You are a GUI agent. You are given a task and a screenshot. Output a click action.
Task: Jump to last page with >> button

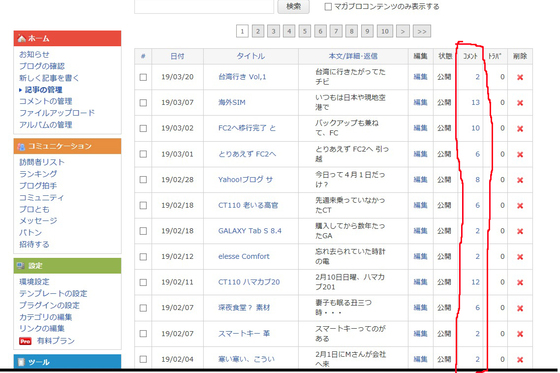pyautogui.click(x=422, y=31)
